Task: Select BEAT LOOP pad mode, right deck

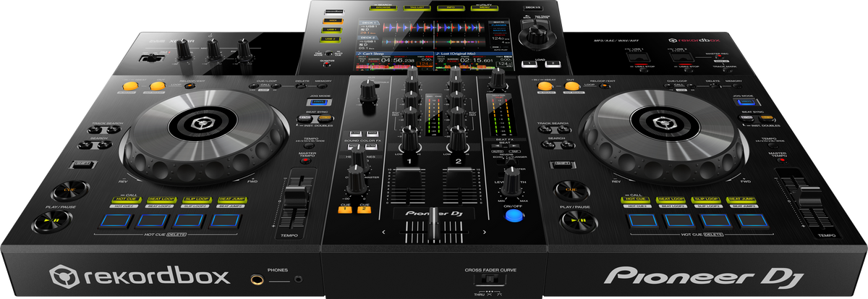Action: [672, 198]
